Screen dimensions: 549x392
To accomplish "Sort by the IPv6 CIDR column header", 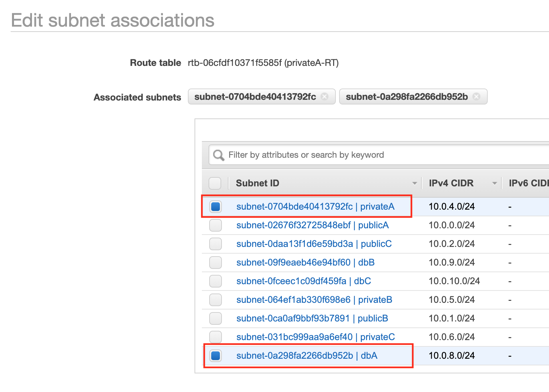I will tap(528, 183).
